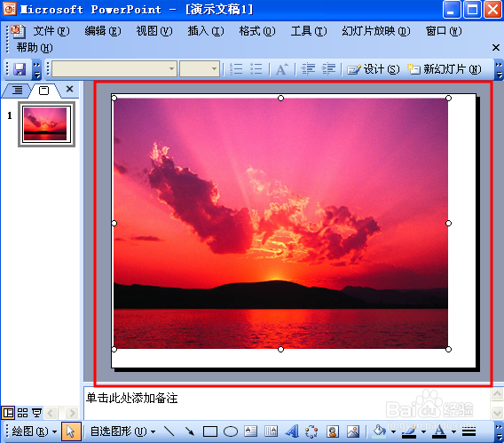Switch to the Outline tab
The height and width of the screenshot is (443, 504).
[18, 90]
